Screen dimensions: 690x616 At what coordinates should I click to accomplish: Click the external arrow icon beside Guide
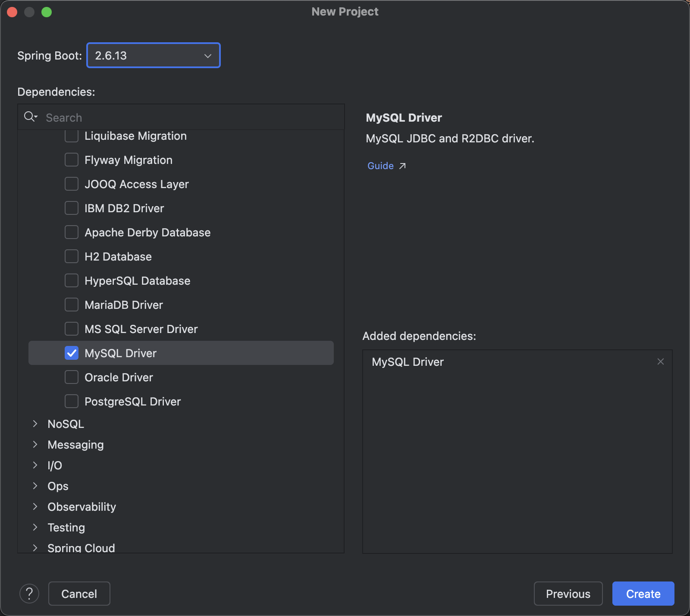tap(402, 166)
